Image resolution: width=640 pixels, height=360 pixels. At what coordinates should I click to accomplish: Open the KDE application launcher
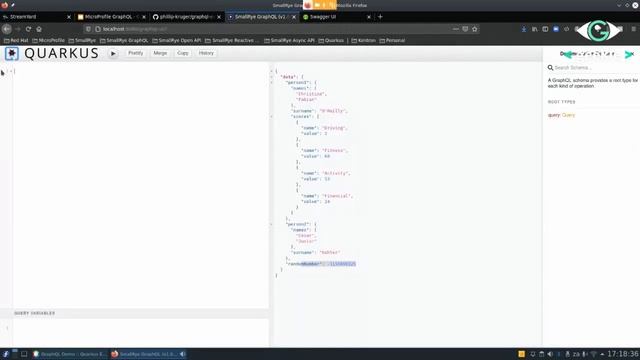(x=5, y=354)
